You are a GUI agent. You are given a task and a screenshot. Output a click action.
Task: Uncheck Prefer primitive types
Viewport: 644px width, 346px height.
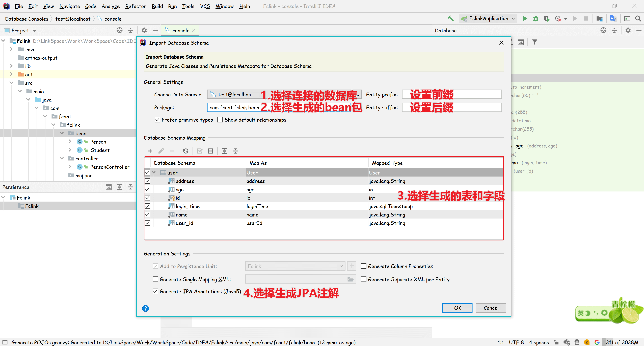(157, 120)
